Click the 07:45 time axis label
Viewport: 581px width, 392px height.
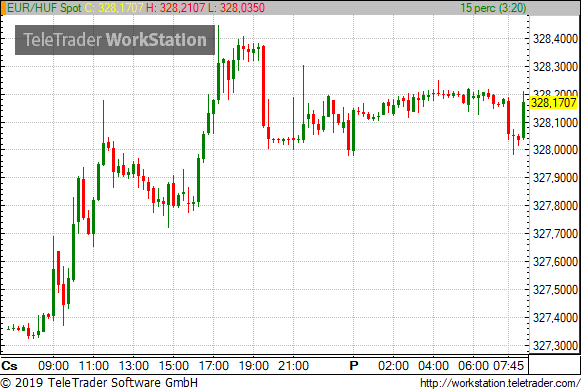[509, 366]
